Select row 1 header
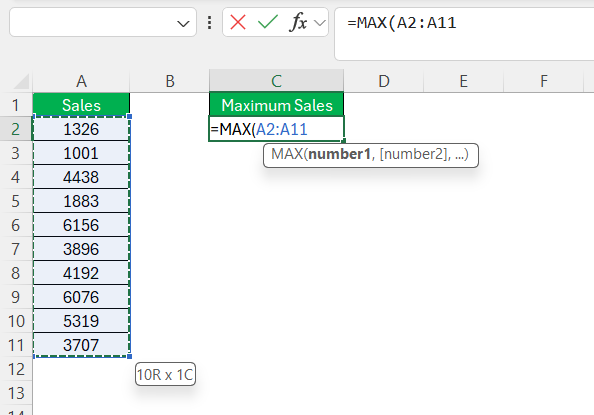Screen dimensions: 594x415 coord(16,105)
